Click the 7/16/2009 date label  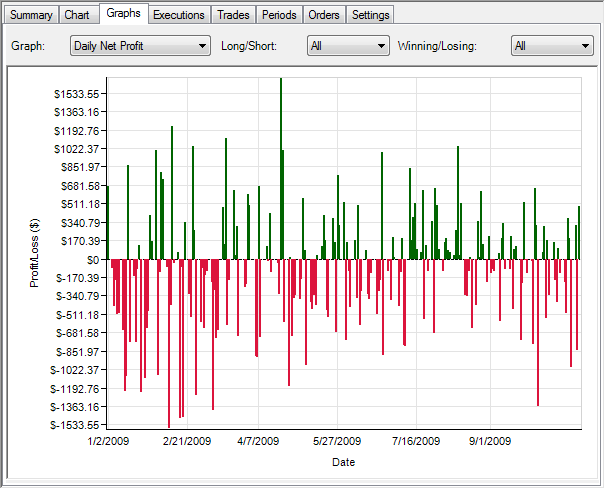416,441
